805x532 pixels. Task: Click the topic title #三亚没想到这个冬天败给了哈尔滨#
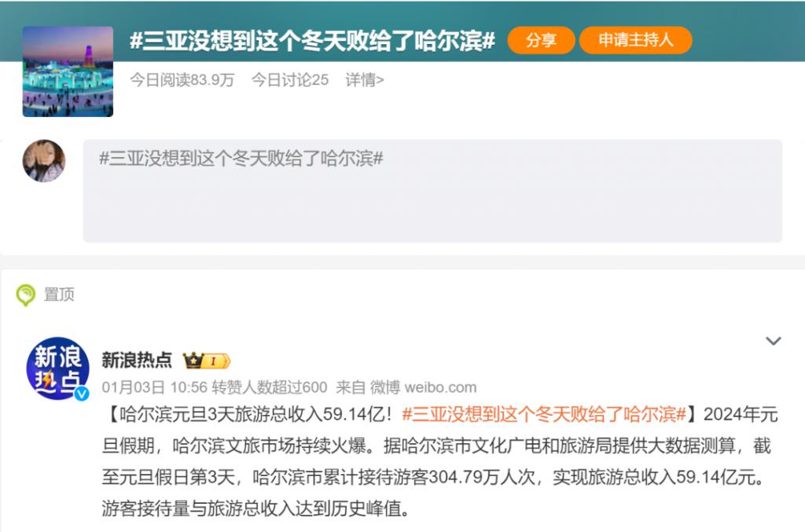(312, 41)
